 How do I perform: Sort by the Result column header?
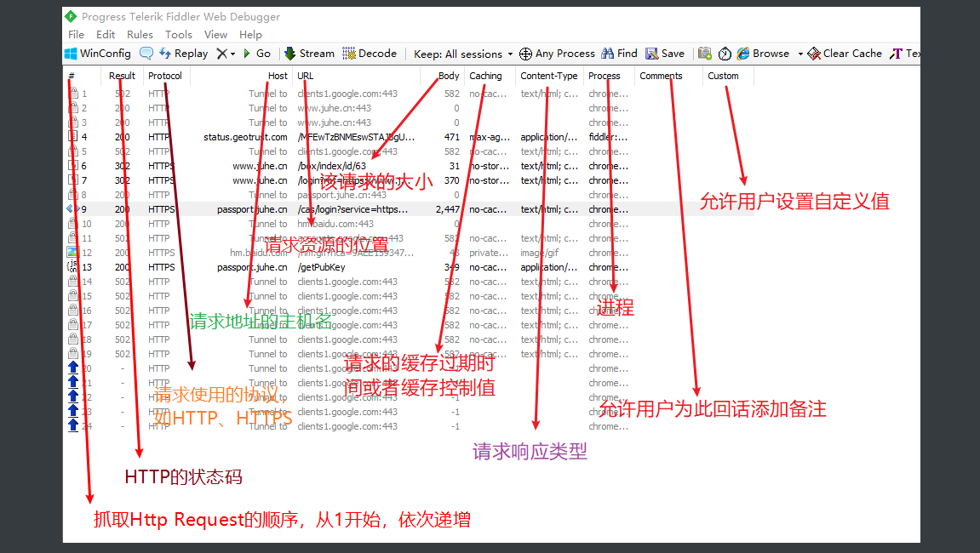(122, 76)
